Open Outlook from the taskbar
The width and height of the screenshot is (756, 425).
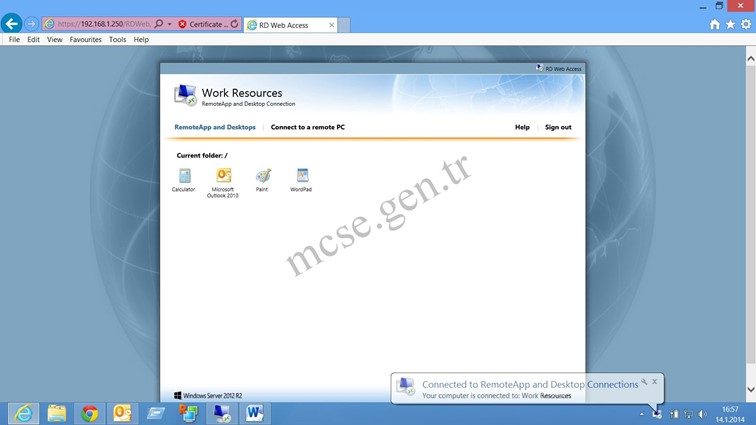(x=122, y=413)
